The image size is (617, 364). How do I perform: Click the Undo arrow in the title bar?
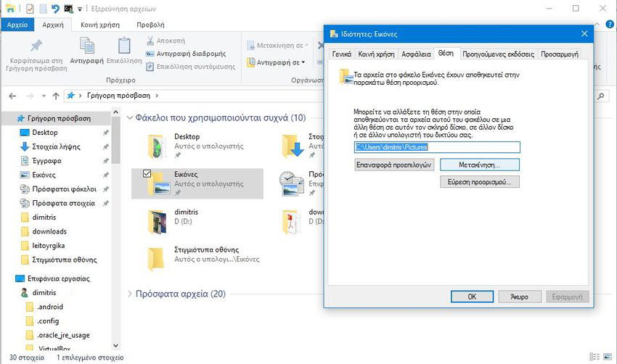point(55,9)
